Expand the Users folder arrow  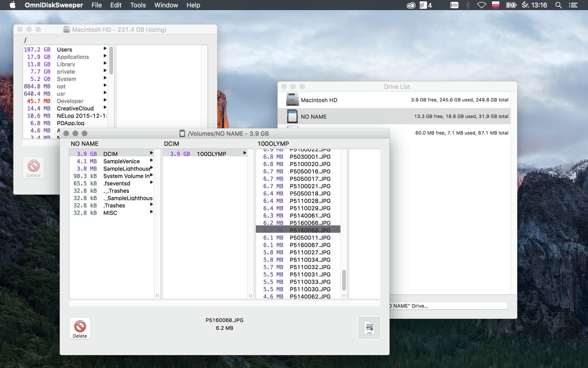coord(105,49)
